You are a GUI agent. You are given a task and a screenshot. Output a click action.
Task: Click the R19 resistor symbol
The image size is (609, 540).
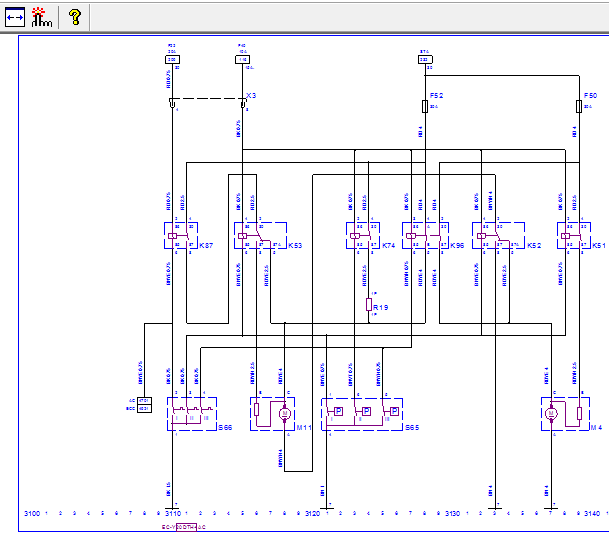(x=369, y=304)
